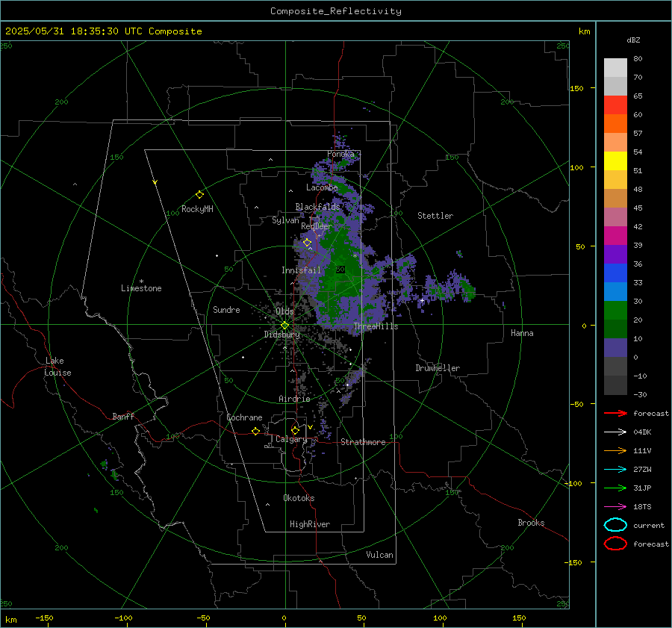Click the dBZ legend heading
This screenshot has height=628, width=672.
(x=633, y=40)
